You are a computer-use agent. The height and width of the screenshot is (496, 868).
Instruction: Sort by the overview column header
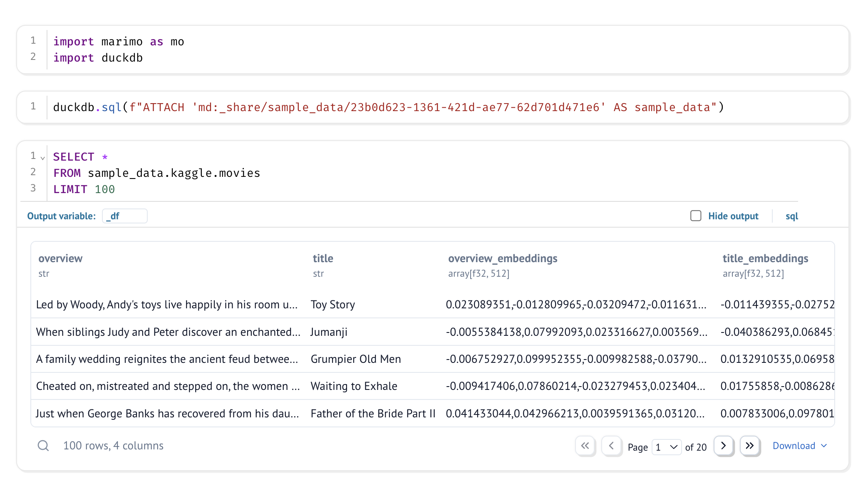[60, 258]
